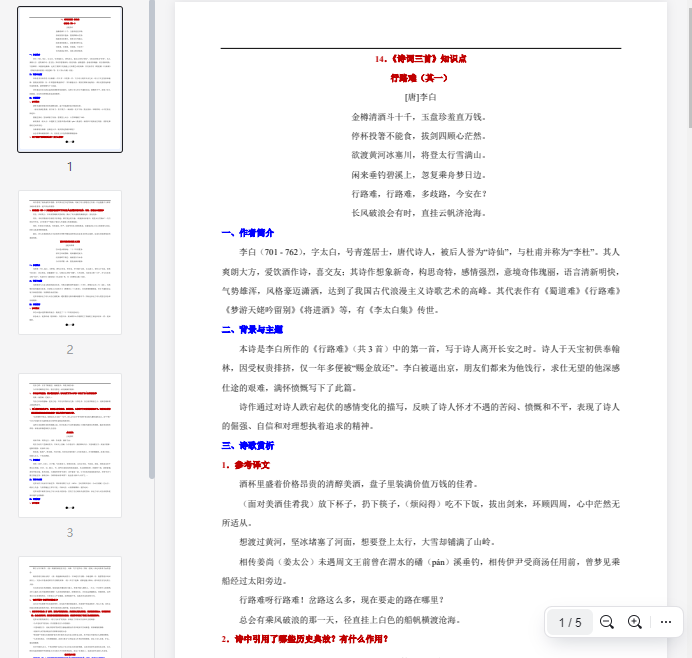692x658 pixels.
Task: Select the page 1 thumbnail
Action: [70, 80]
